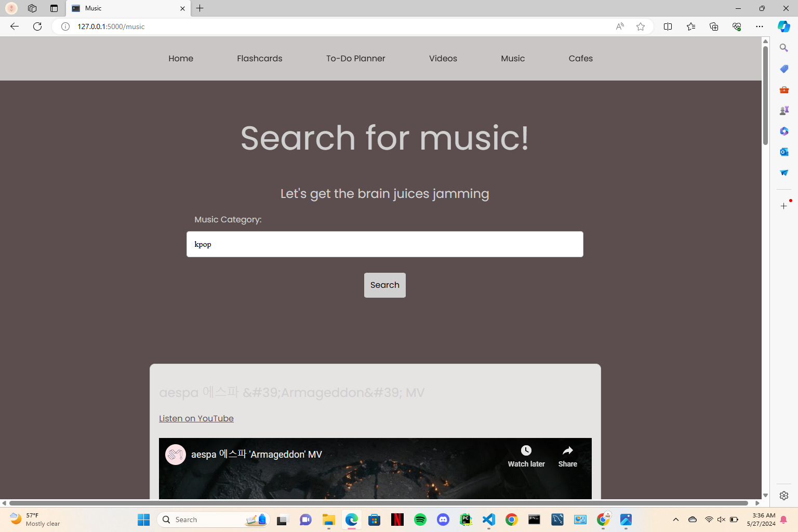Open Drop paper-plane icon in sidebar

click(784, 172)
